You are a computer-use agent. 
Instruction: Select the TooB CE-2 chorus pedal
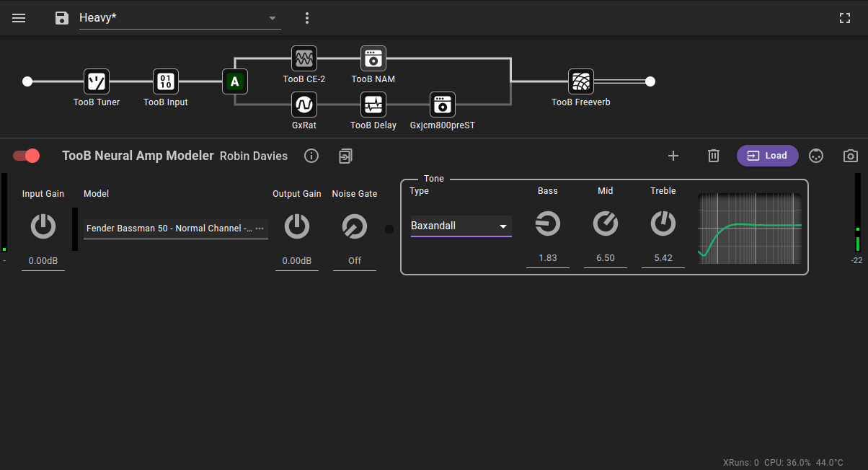[x=304, y=58]
